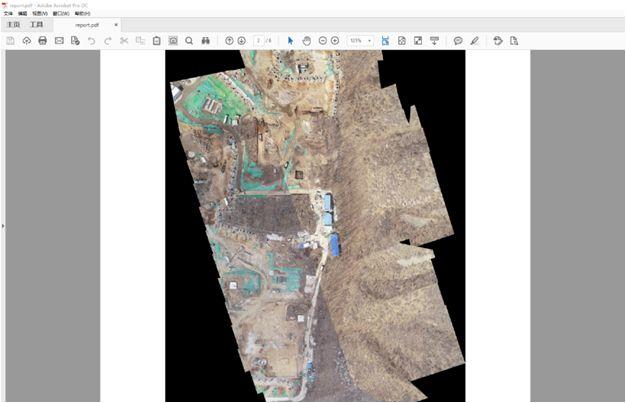Click the Print icon in toolbar
The width and height of the screenshot is (626, 403).
42,40
